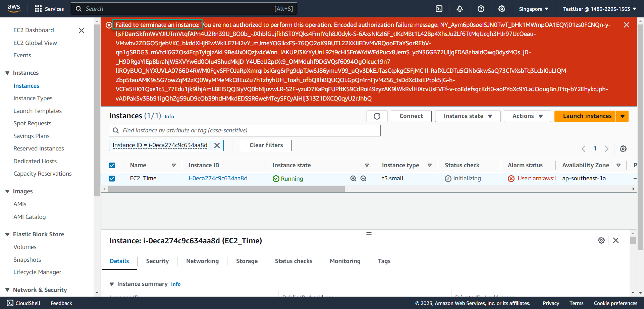Sort by Instance state column arrow

tap(367, 165)
